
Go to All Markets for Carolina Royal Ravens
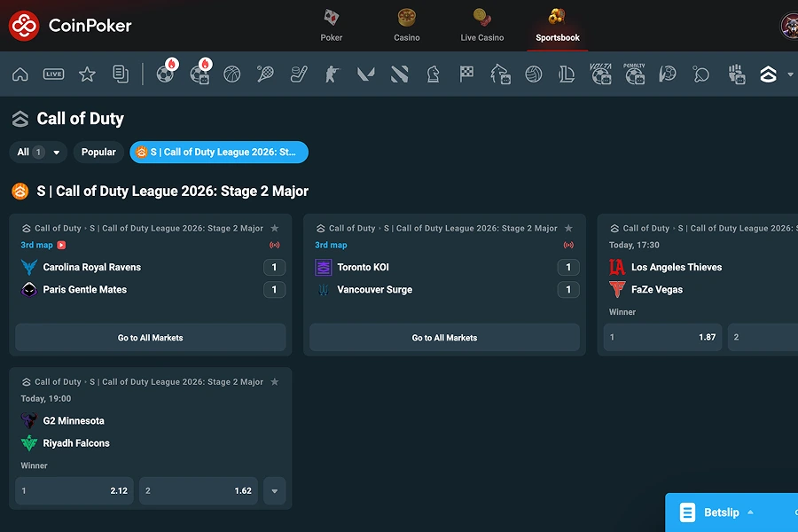(151, 338)
